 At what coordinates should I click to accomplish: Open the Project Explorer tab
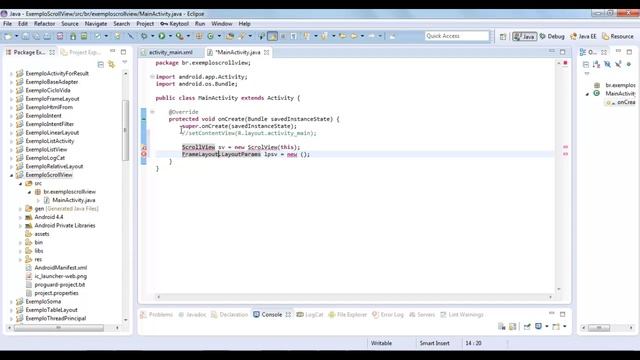(x=81, y=52)
